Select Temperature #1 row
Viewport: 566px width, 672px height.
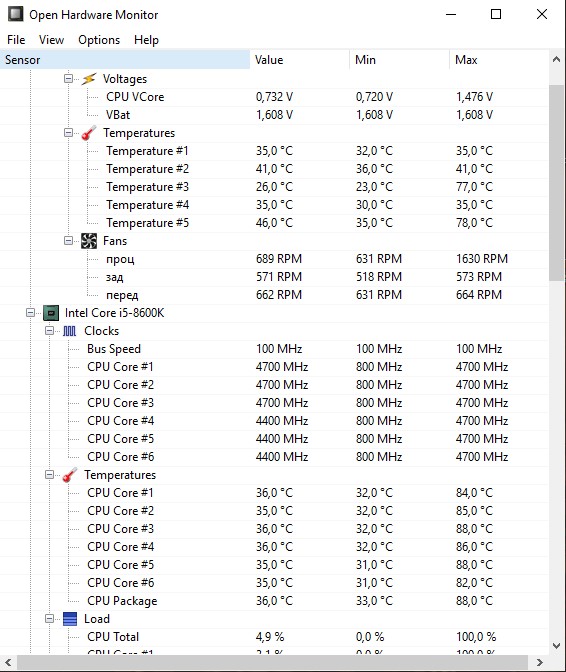click(x=274, y=151)
